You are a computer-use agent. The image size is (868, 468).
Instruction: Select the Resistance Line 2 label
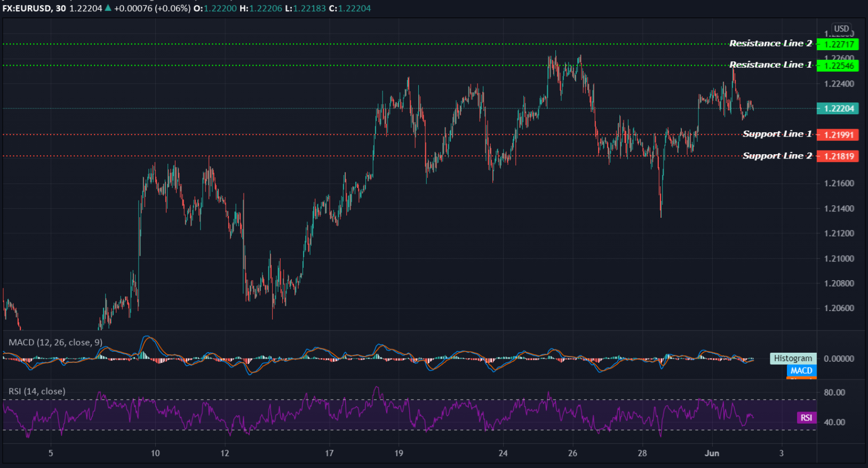point(770,43)
